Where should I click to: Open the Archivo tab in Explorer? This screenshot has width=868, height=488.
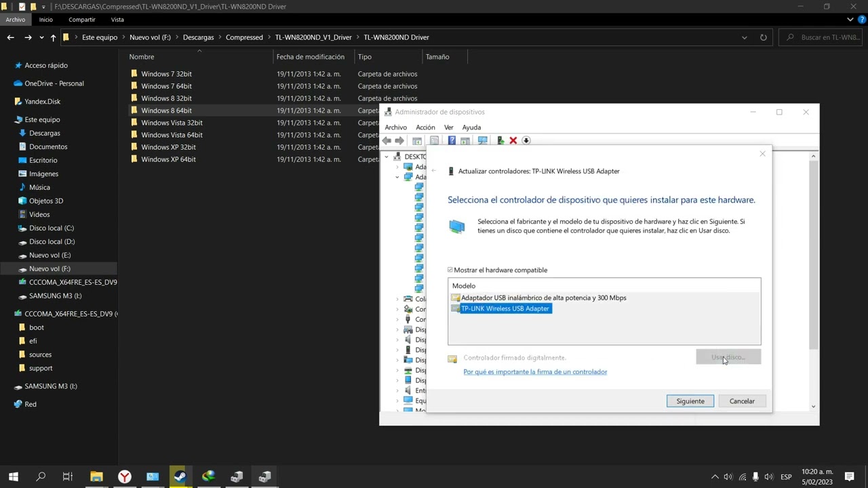pyautogui.click(x=15, y=20)
